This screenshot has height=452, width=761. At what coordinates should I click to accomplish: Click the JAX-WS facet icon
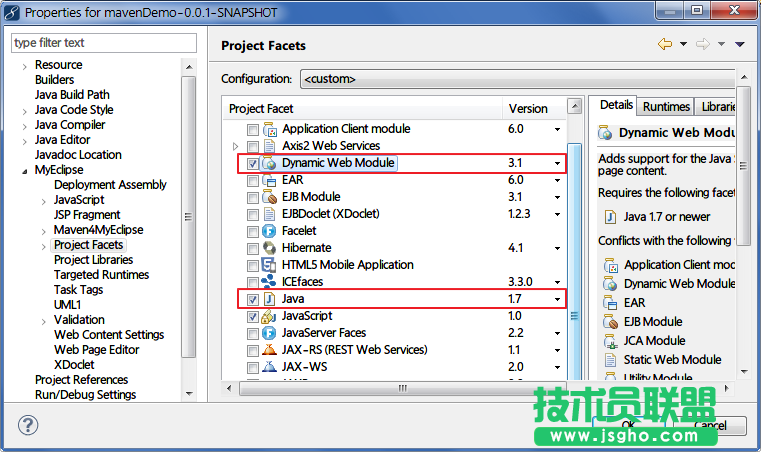point(269,367)
